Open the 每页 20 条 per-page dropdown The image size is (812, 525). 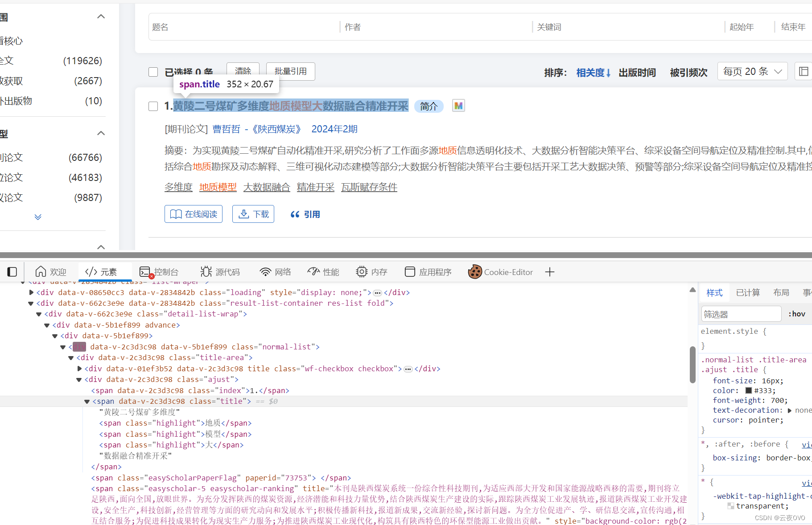pyautogui.click(x=753, y=71)
